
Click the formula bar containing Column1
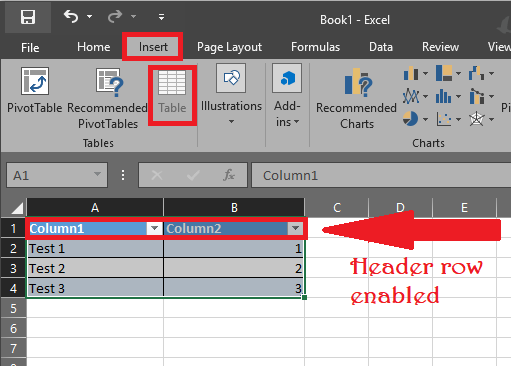381,175
